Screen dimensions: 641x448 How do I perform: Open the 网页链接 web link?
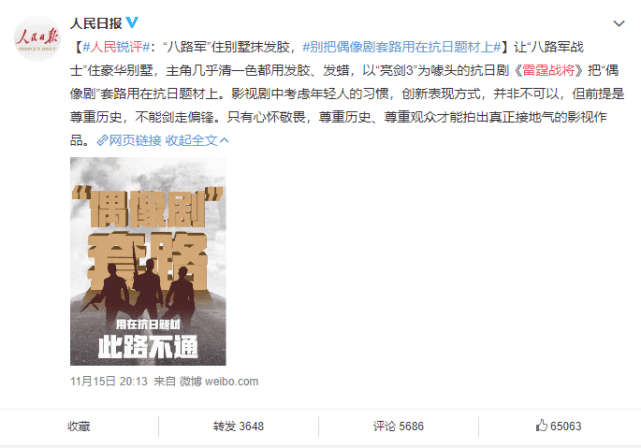tap(135, 141)
